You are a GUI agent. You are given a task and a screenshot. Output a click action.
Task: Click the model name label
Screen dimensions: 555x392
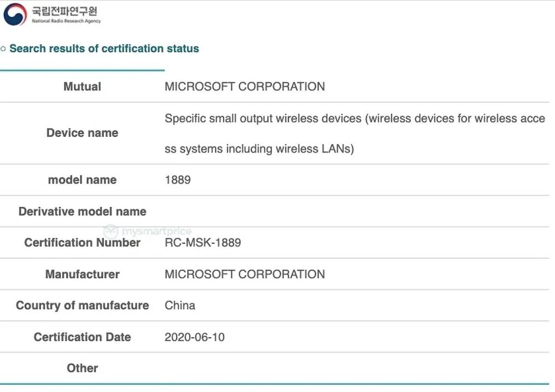pos(82,180)
